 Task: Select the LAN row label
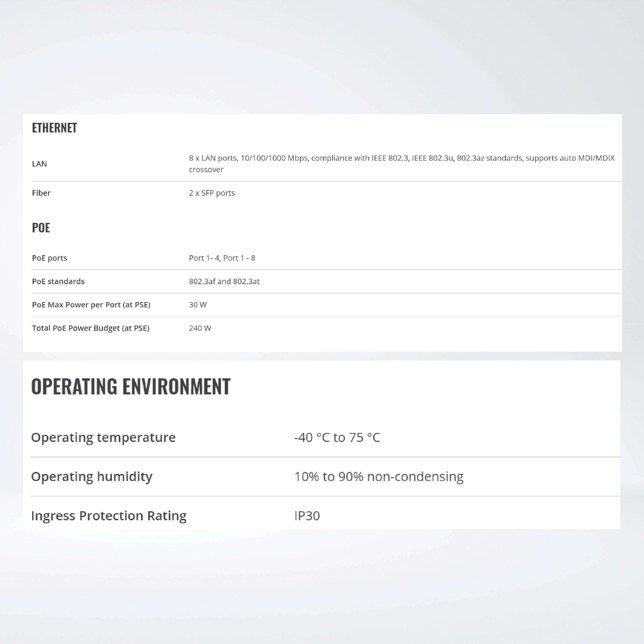39,164
